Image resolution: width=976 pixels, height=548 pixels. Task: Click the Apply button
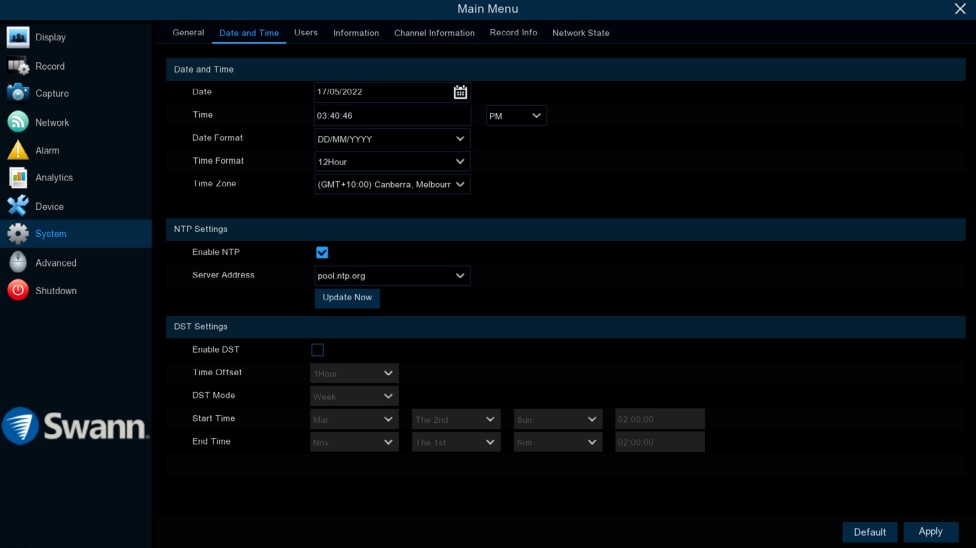click(930, 532)
